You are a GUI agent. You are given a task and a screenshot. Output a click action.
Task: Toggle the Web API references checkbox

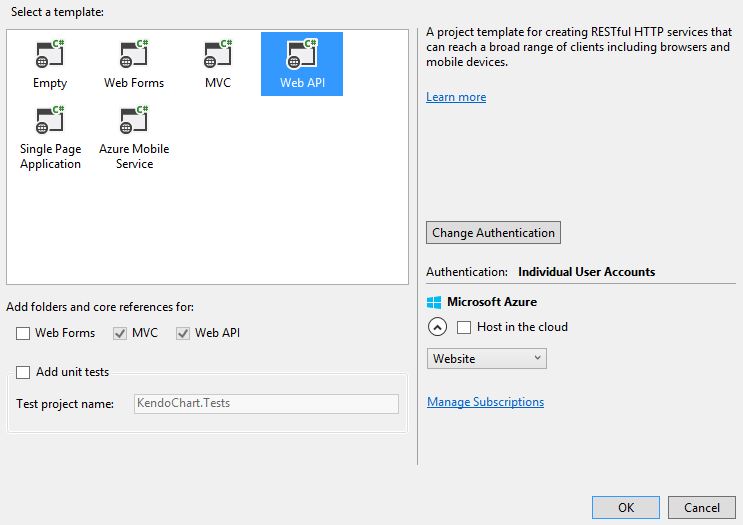pyautogui.click(x=183, y=334)
